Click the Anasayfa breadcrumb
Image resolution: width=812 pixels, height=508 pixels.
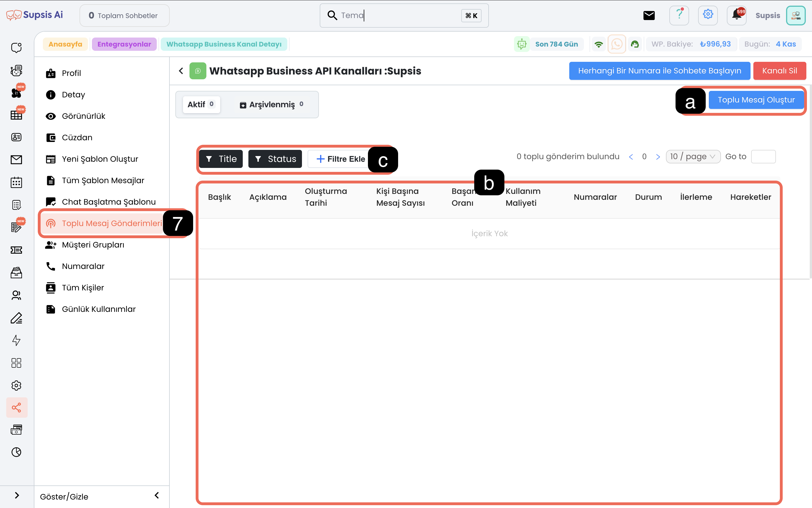pyautogui.click(x=65, y=44)
